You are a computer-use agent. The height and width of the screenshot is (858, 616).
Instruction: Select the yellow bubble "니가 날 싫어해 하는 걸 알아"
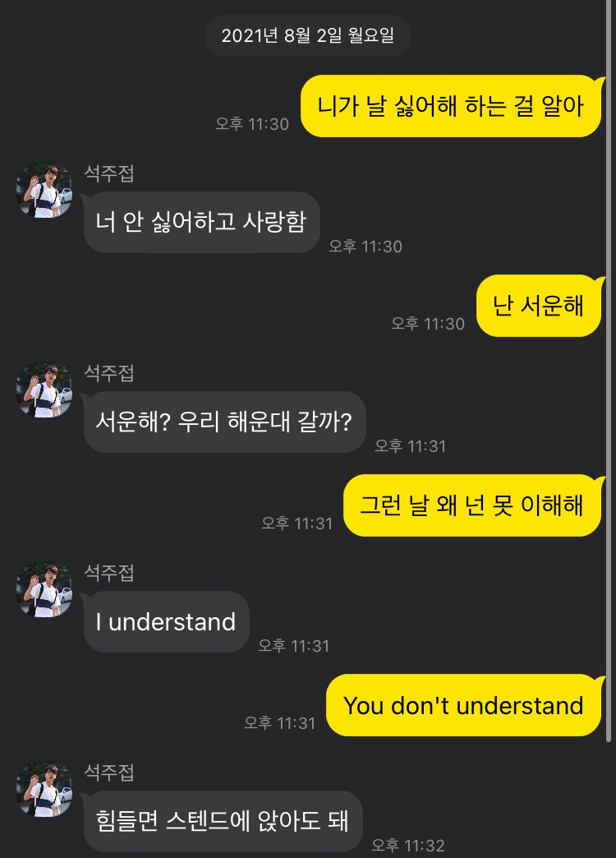click(452, 106)
